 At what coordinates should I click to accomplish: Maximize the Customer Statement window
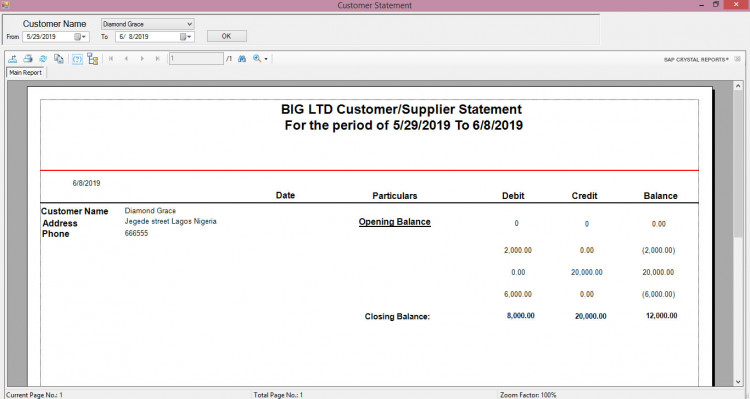(716, 5)
